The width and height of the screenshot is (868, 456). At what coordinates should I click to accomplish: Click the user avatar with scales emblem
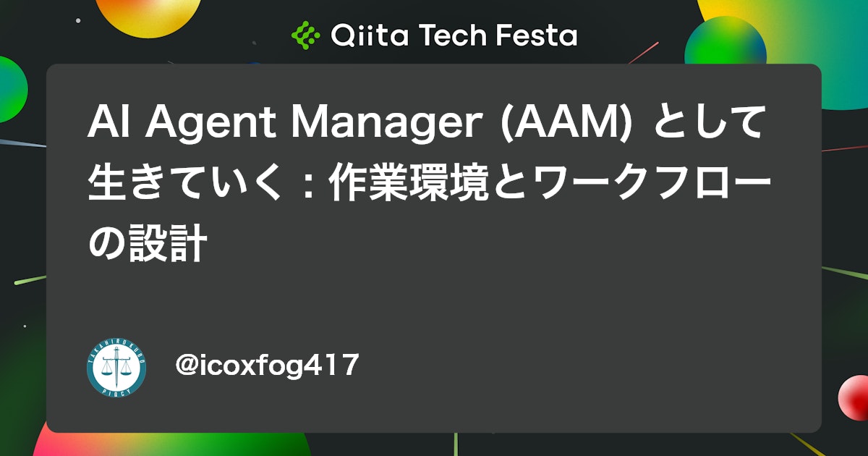coord(116,368)
